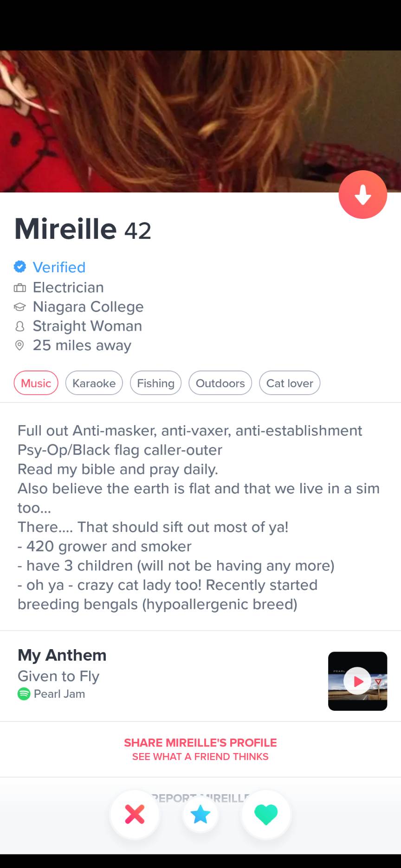This screenshot has width=401, height=868.
Task: Play the Given to Fly anthem preview
Action: 358,681
